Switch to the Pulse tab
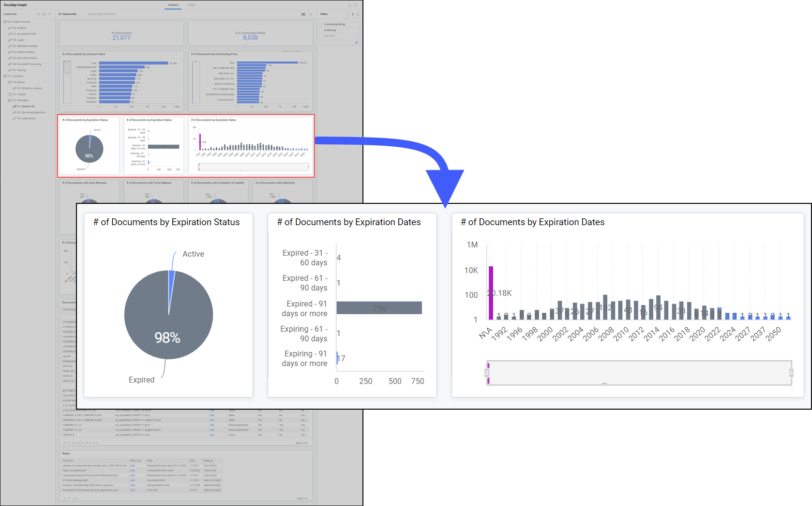Image resolution: width=812 pixels, height=506 pixels. pyautogui.click(x=192, y=5)
